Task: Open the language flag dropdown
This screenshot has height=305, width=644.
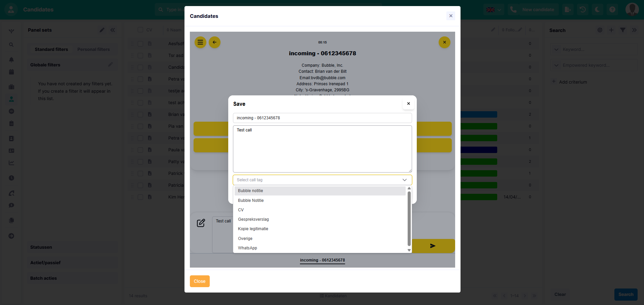Action: (x=494, y=9)
